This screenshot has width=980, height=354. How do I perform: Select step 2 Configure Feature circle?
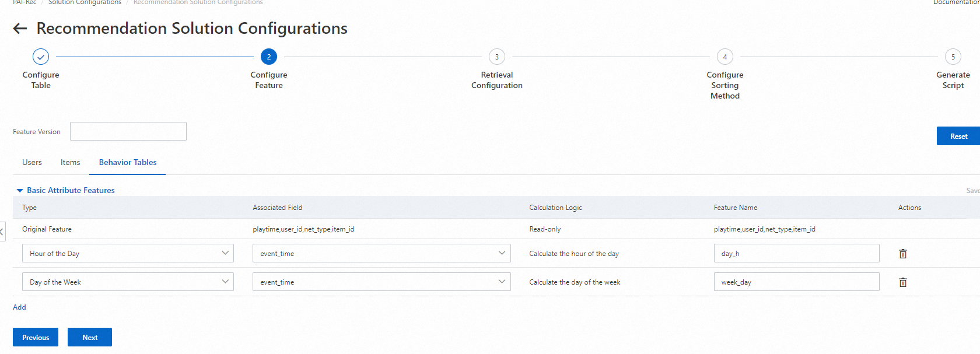(x=269, y=57)
